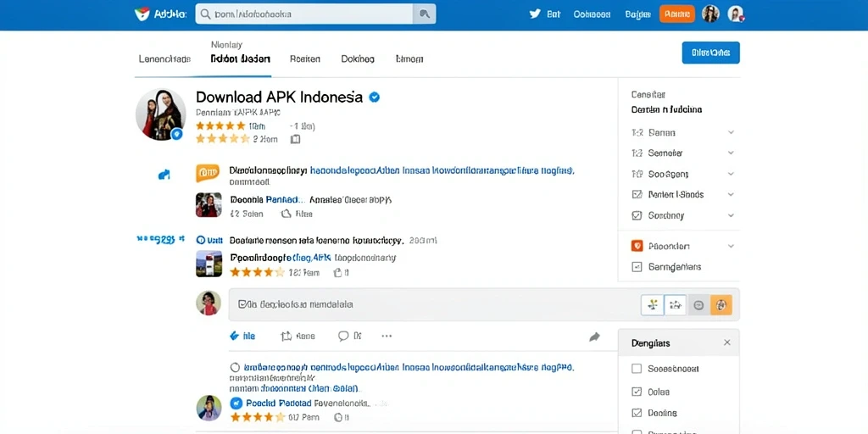Click the blue thumbs-up icon left of the first post
Viewport: 868px width, 434px height.
[x=164, y=175]
